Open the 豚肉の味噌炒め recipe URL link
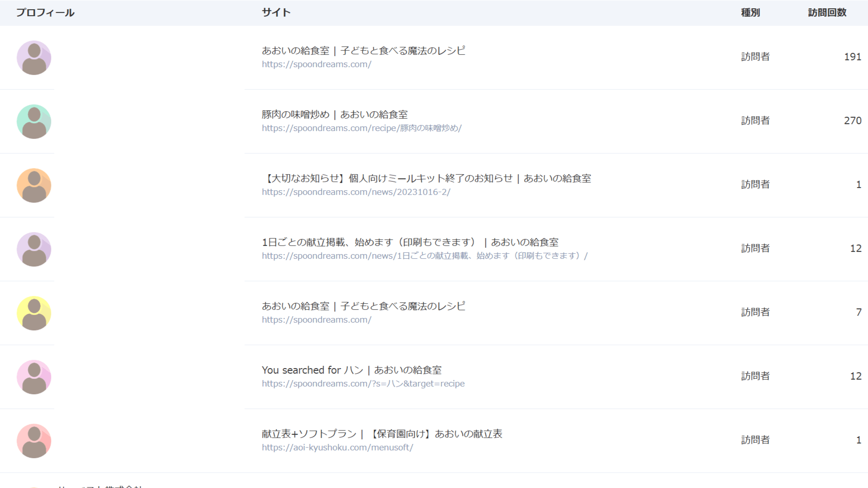Screen dimensions: 868x488 click(361, 128)
